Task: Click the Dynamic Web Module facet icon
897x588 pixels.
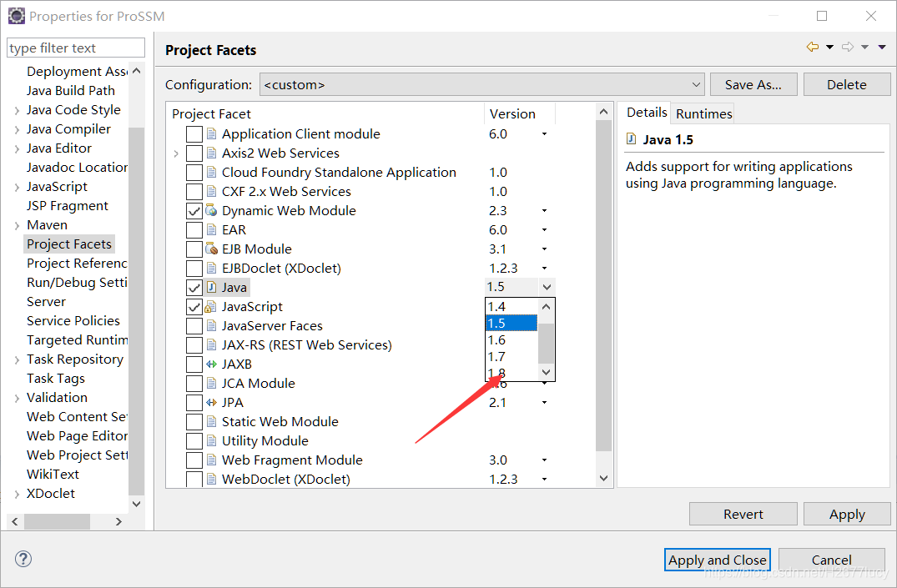Action: tap(212, 210)
